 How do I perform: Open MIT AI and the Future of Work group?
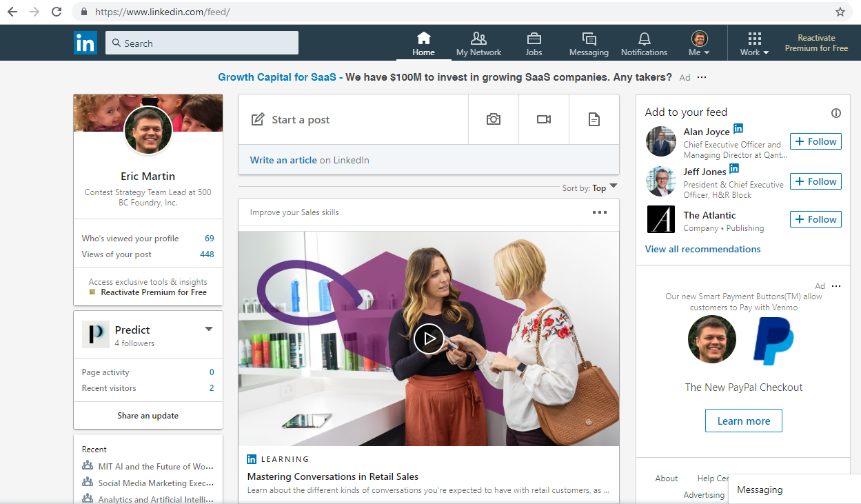click(x=156, y=467)
